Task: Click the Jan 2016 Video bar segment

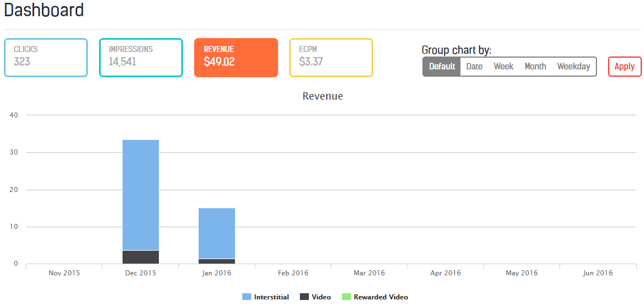Action: [217, 261]
